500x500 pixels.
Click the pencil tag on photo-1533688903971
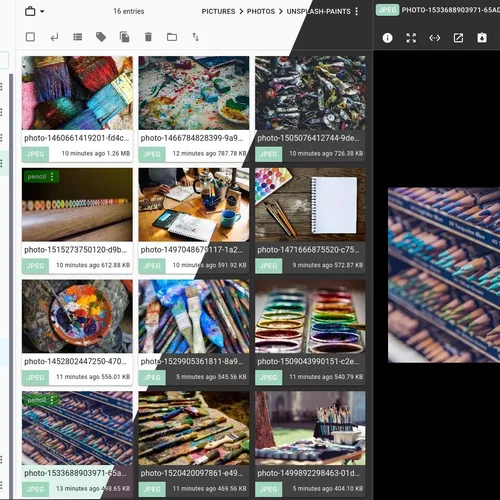pyautogui.click(x=36, y=400)
